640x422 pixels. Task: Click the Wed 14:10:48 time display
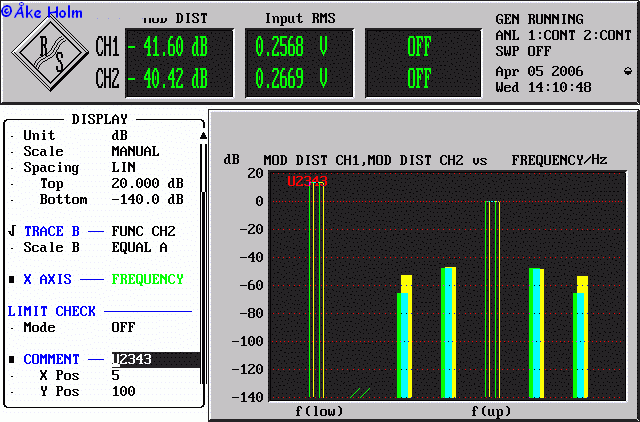543,87
